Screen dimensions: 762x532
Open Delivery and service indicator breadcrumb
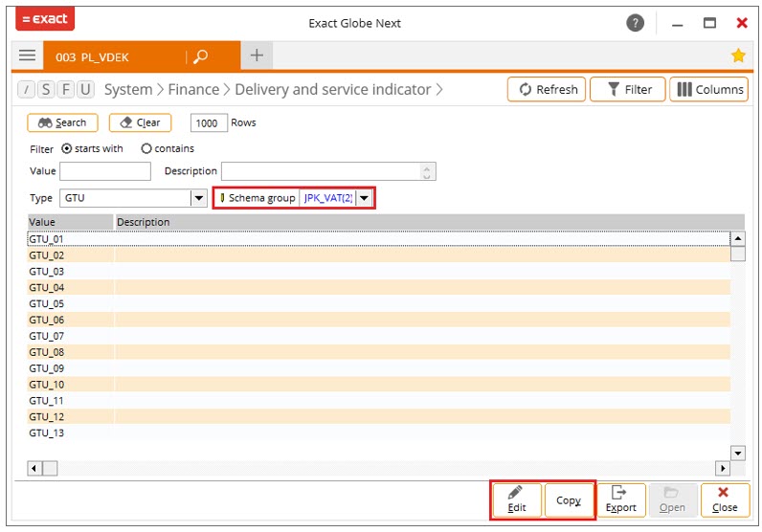point(333,89)
